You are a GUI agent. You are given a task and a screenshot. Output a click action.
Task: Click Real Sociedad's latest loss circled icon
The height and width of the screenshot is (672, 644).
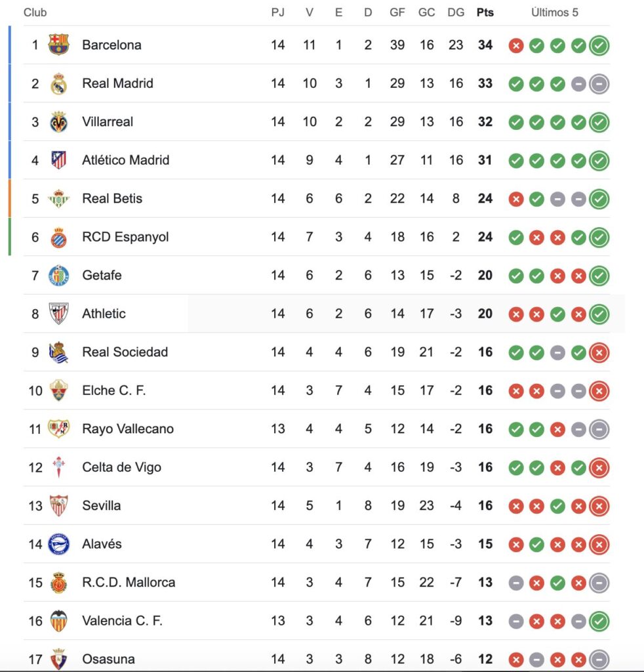coord(599,353)
